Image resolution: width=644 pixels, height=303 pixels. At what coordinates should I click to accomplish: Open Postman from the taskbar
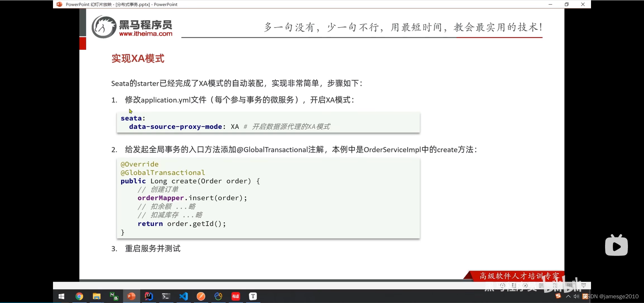click(201, 296)
